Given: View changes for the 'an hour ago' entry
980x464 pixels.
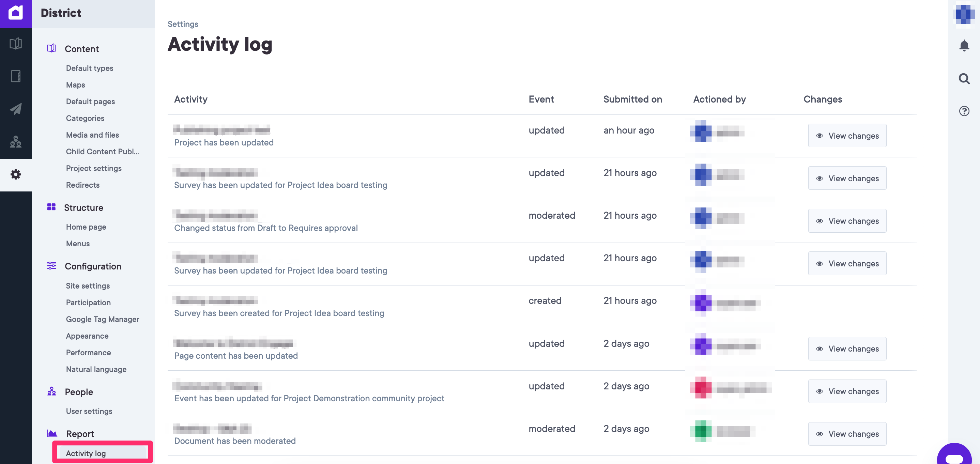Looking at the screenshot, I should click(x=847, y=136).
